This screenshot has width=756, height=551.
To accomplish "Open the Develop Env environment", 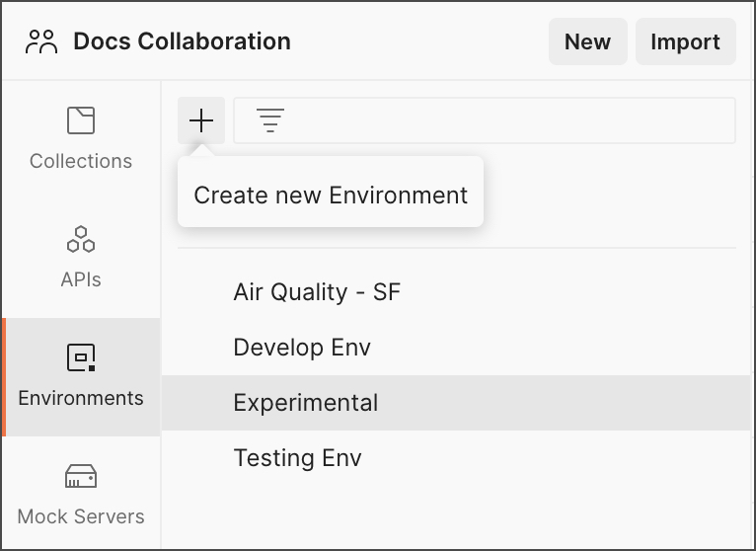I will point(302,348).
